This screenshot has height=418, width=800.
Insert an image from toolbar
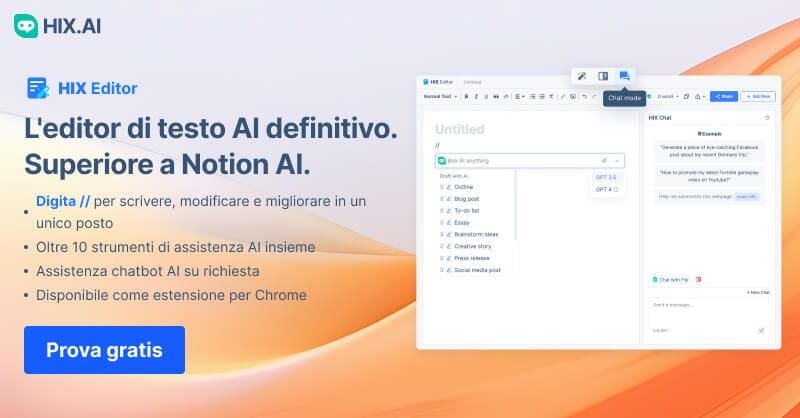pos(573,96)
